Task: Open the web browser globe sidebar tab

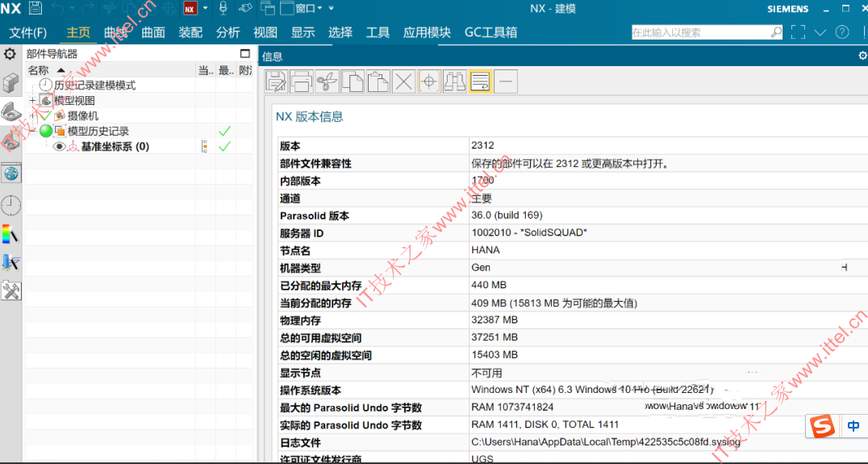Action: [x=11, y=173]
